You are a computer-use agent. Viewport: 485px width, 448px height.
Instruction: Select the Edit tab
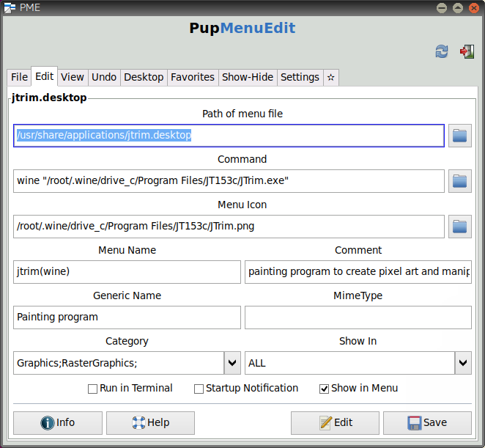tap(44, 76)
